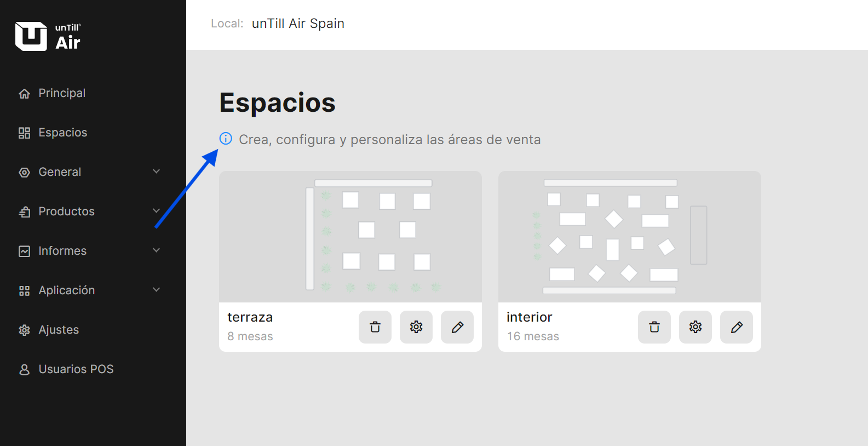868x446 pixels.
Task: Open settings for the terraza space
Action: tap(416, 327)
